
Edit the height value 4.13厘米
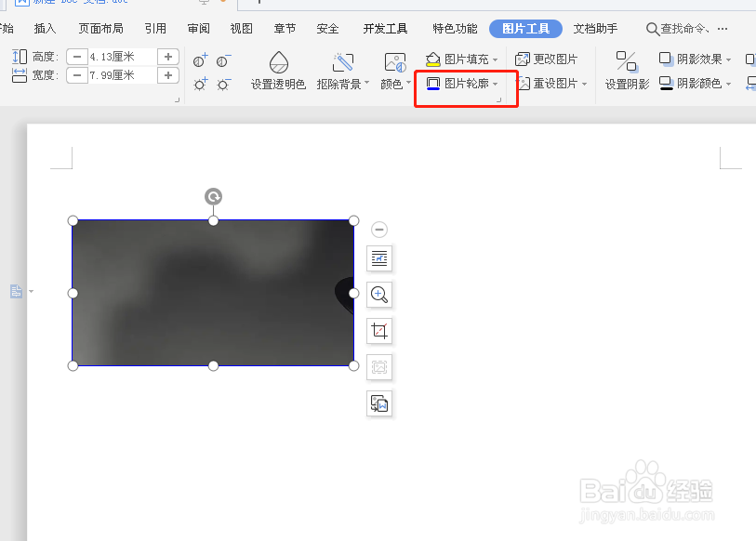pos(123,57)
